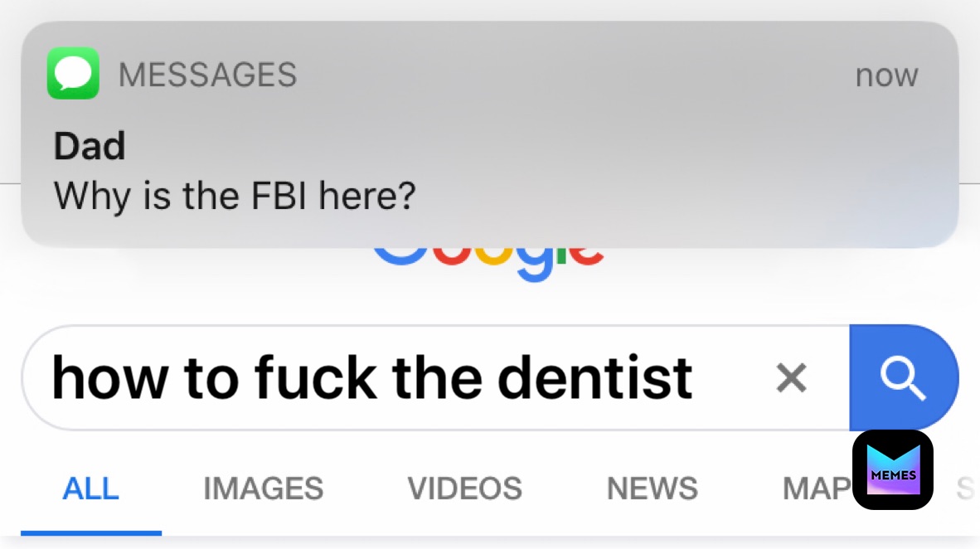
Task: Click the MEMES watermark logo
Action: [x=893, y=469]
